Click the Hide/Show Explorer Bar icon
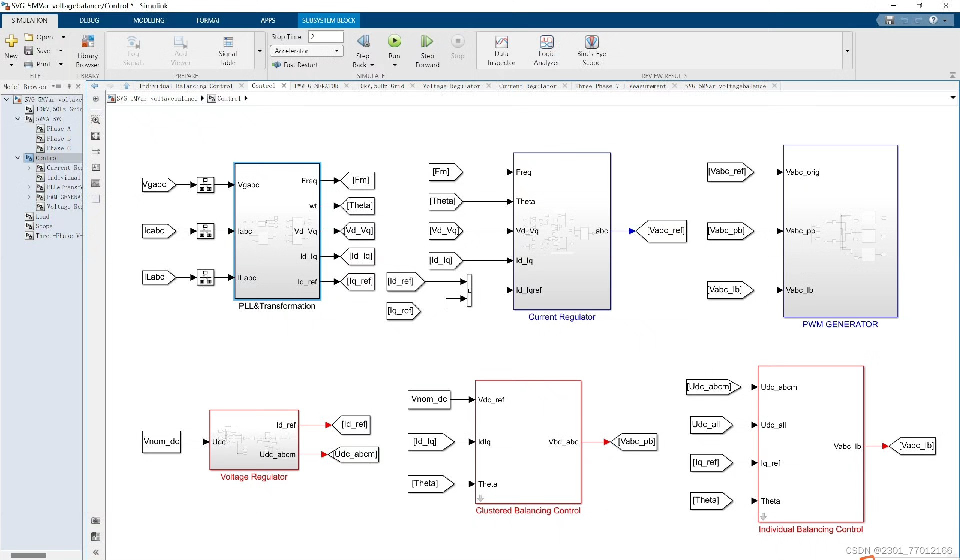Screen dimensions: 960x560 [96, 99]
